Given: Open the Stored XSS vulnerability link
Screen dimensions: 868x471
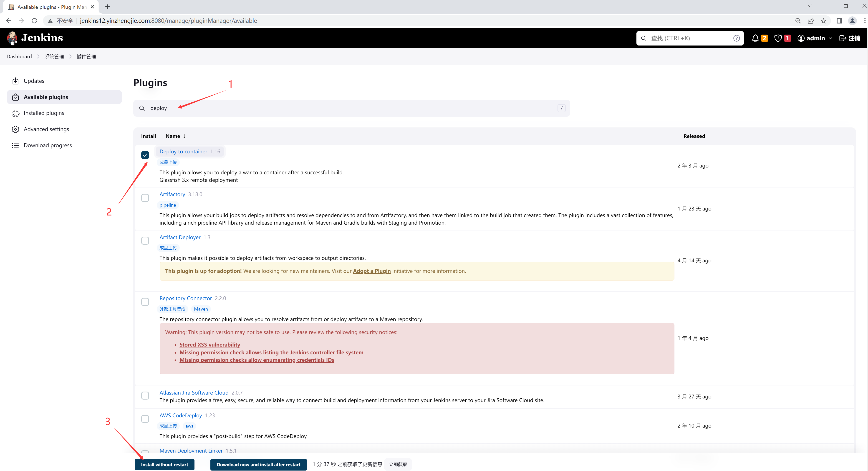Looking at the screenshot, I should coord(209,344).
